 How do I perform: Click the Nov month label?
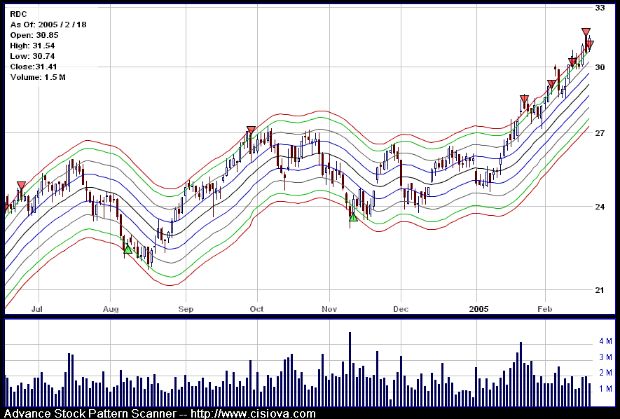point(329,309)
